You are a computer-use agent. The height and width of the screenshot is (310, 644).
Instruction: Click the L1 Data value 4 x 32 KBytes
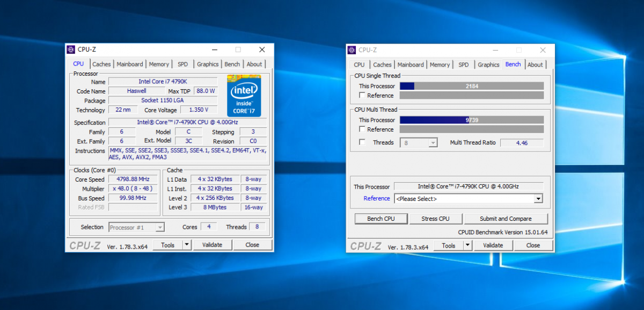click(215, 179)
